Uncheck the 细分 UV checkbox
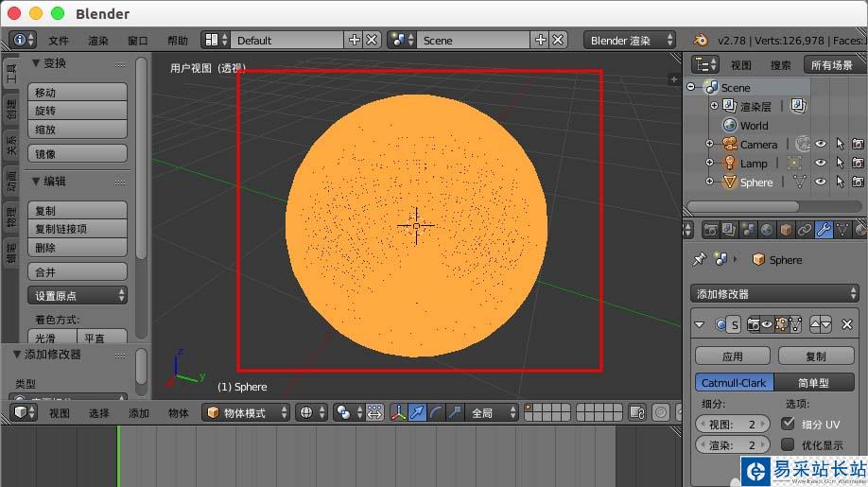 click(788, 424)
